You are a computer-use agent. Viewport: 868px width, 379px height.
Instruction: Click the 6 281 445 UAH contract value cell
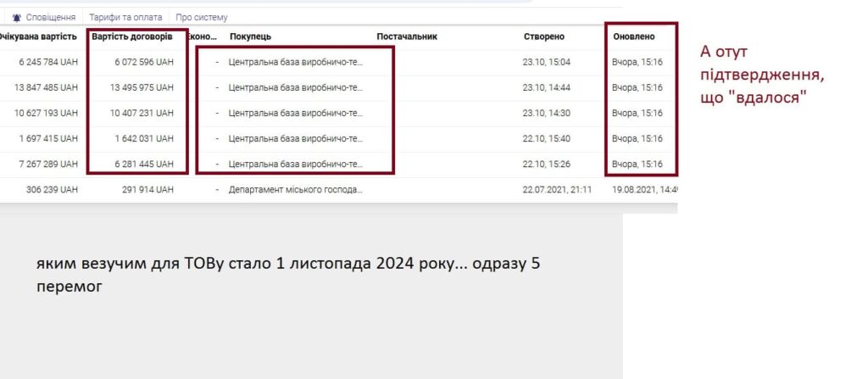(141, 164)
